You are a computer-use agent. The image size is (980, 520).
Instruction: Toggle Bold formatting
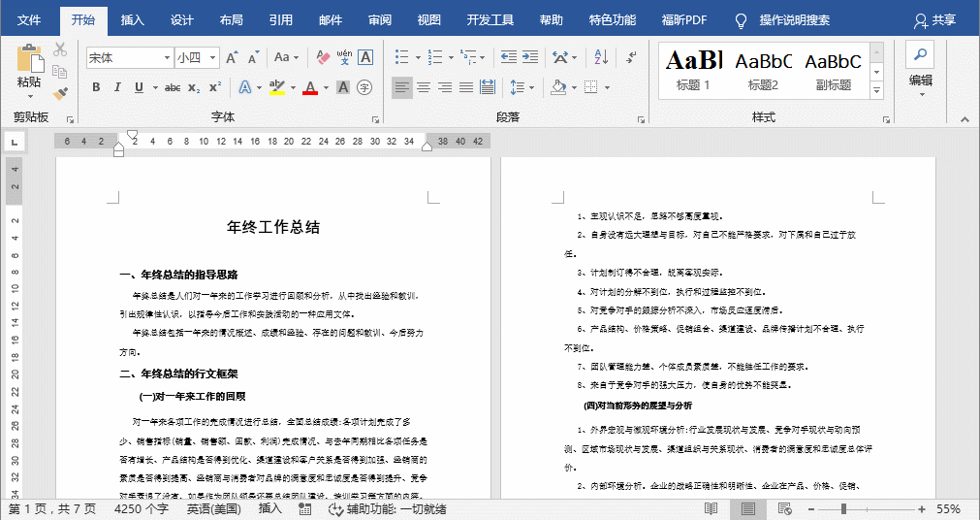[96, 87]
